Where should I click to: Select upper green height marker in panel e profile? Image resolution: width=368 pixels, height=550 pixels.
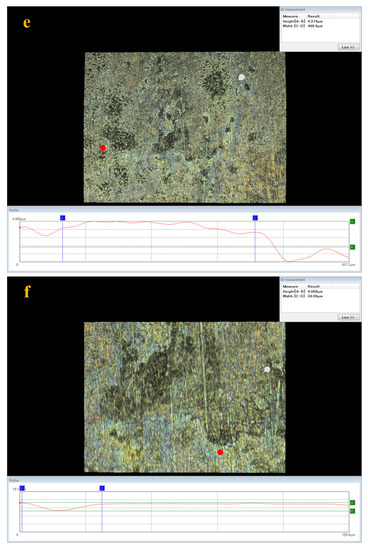tap(352, 221)
